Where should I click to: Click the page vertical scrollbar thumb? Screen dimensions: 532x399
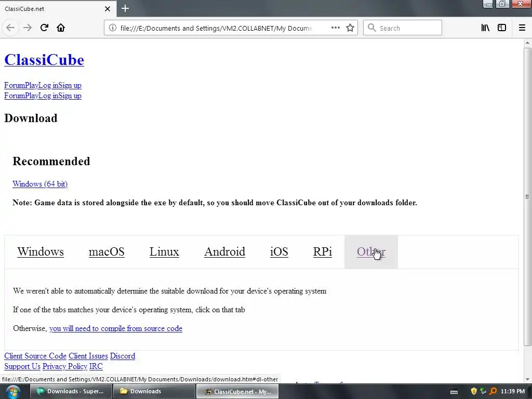[527, 197]
